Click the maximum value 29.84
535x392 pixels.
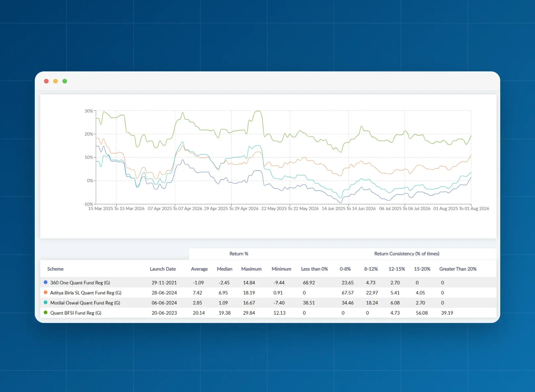(x=249, y=313)
